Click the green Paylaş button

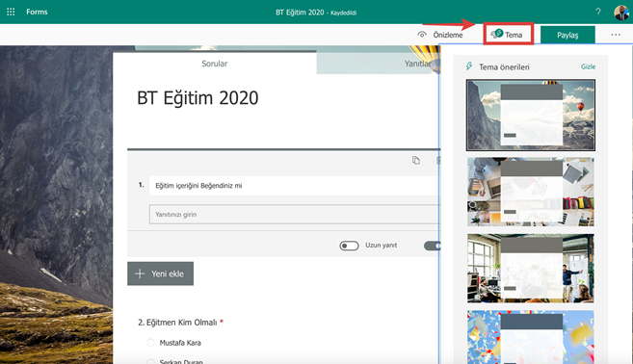567,35
